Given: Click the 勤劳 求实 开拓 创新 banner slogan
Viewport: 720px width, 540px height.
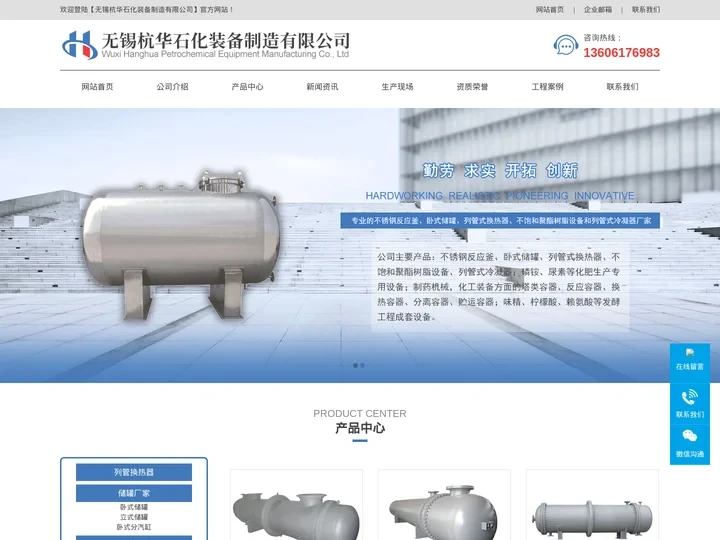Looking at the screenshot, I should pyautogui.click(x=500, y=171).
